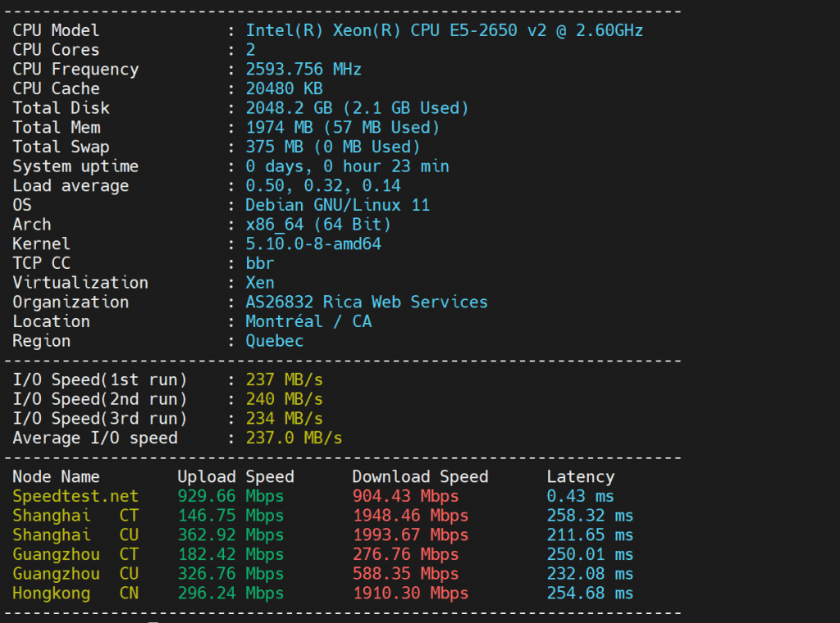
Task: Click the CPU Cores value 2
Action: pyautogui.click(x=250, y=50)
